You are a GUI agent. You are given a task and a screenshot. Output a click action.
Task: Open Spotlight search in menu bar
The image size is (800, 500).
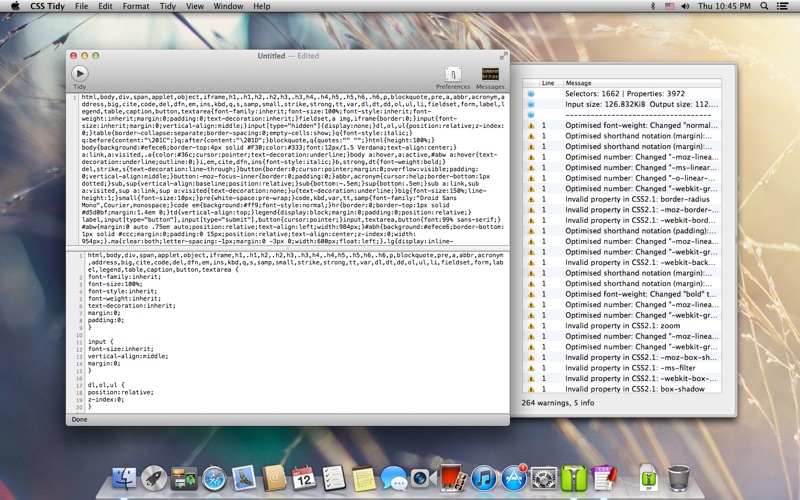(764, 6)
